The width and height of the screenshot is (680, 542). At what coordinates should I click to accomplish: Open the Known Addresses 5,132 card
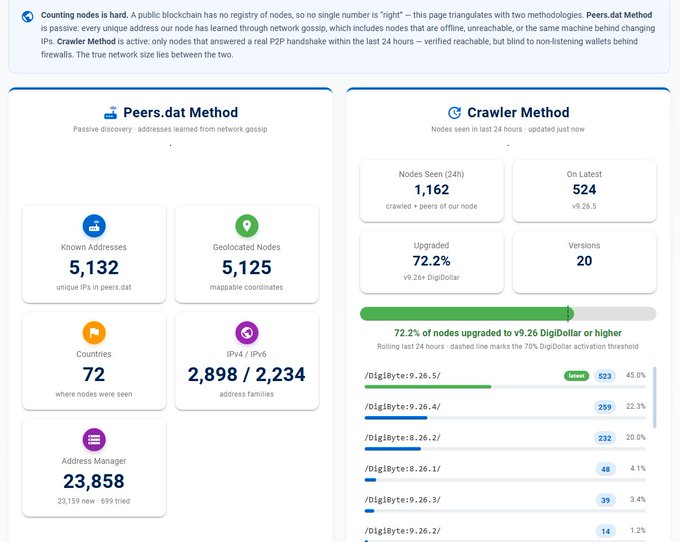[94, 254]
